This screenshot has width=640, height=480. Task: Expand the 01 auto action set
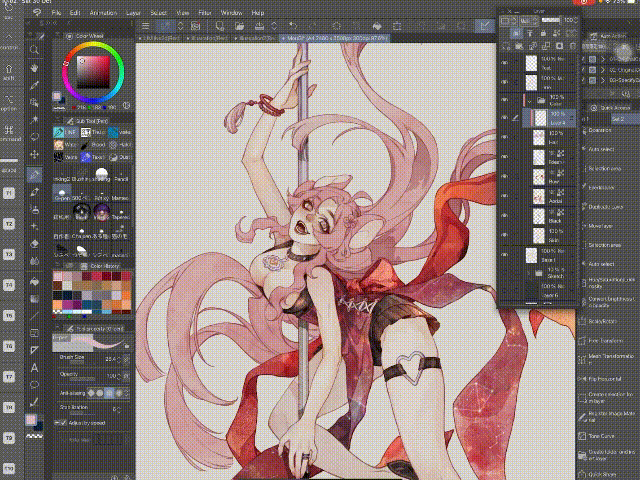603,60
